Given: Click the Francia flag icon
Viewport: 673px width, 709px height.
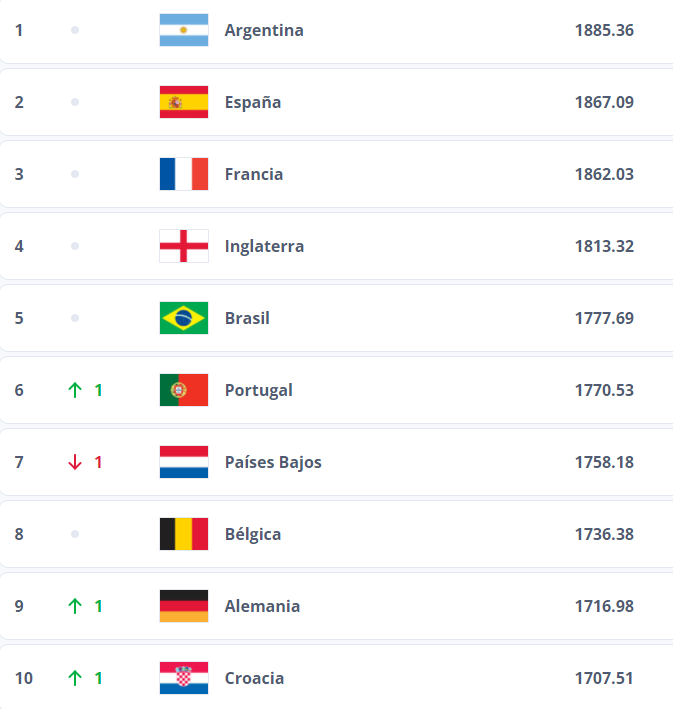Looking at the screenshot, I should pyautogui.click(x=184, y=174).
